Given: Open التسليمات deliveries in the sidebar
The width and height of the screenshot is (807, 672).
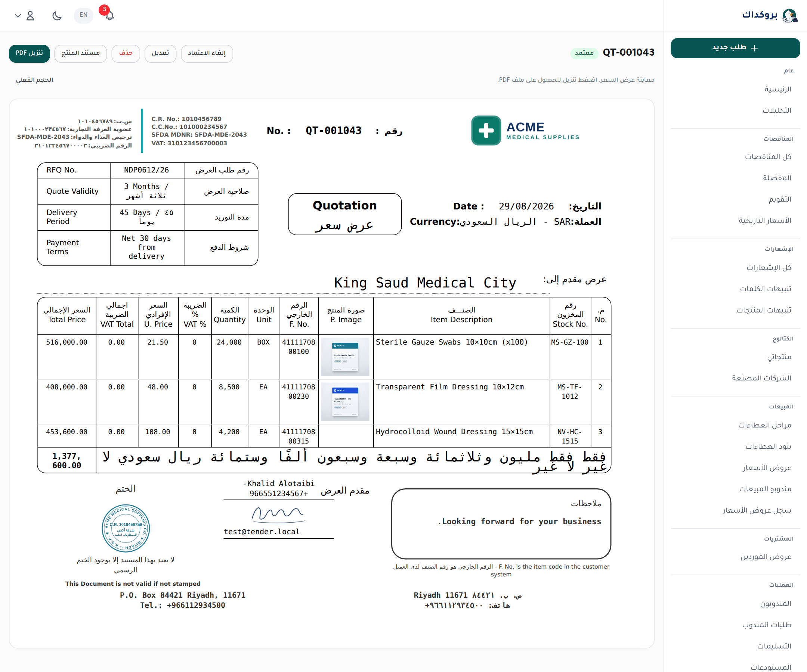Looking at the screenshot, I should click(774, 646).
